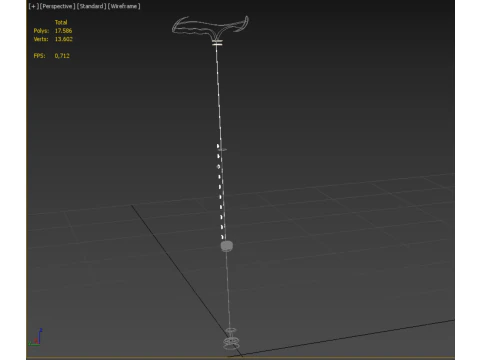Click the Total statistics header

click(x=61, y=22)
